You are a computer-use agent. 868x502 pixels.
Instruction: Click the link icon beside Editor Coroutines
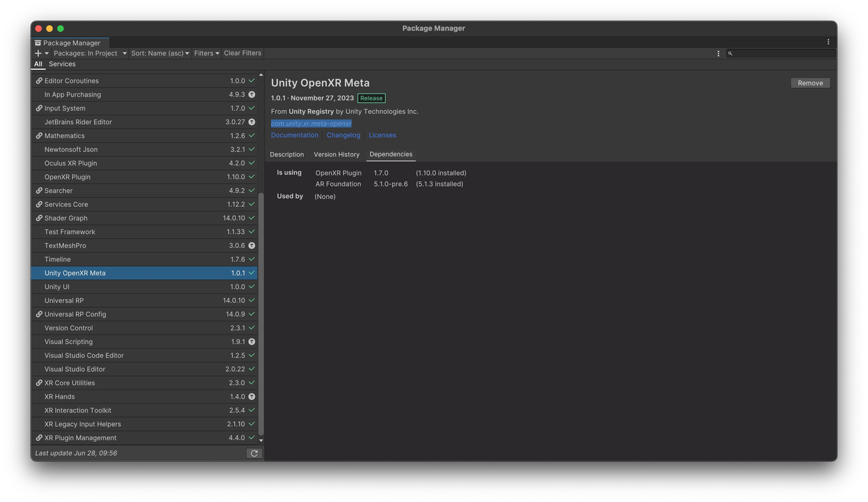39,81
